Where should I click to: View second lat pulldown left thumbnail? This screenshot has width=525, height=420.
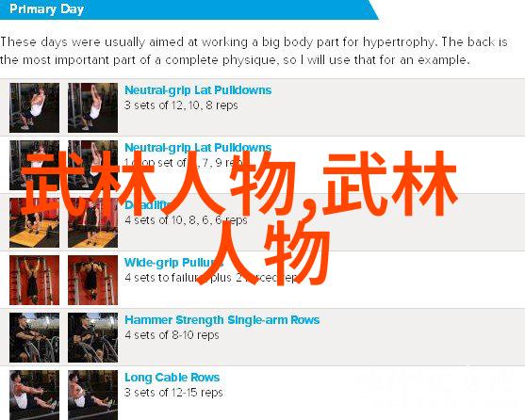point(35,165)
